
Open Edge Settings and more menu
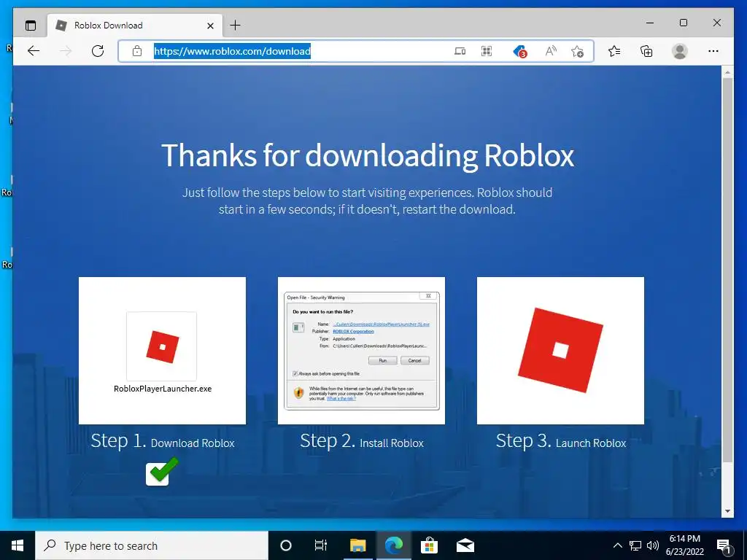coord(713,51)
